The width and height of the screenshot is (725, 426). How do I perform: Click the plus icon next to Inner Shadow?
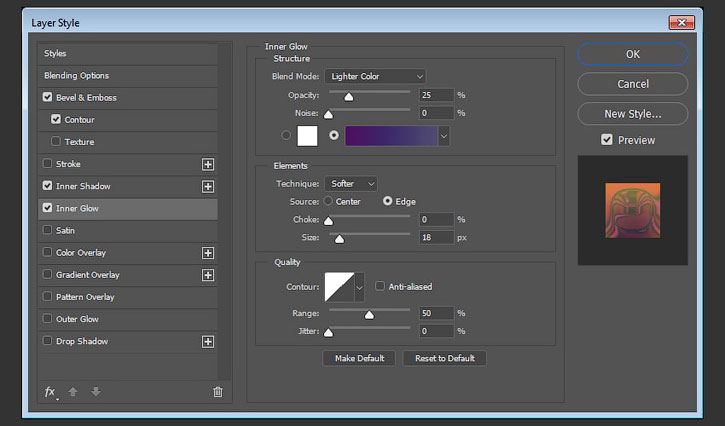pyautogui.click(x=208, y=186)
